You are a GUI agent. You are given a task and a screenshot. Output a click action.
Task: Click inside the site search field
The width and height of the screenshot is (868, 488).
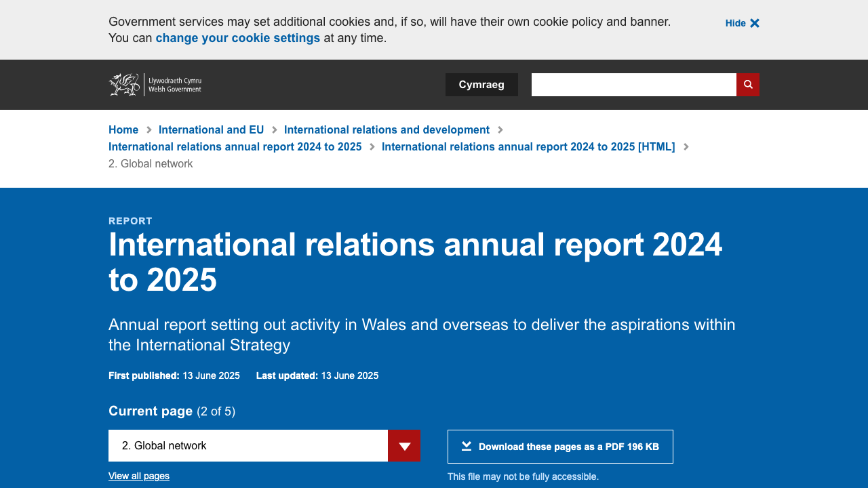pos(633,85)
